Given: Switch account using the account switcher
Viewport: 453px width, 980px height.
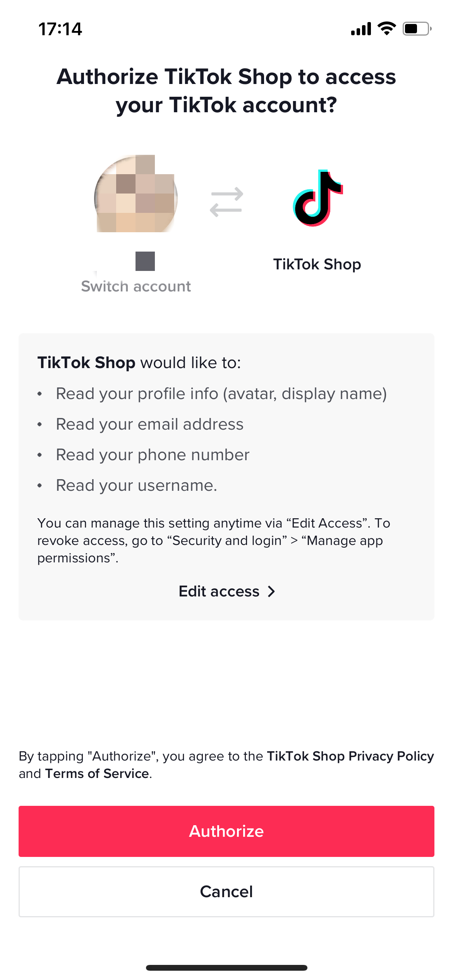Looking at the screenshot, I should tap(136, 286).
